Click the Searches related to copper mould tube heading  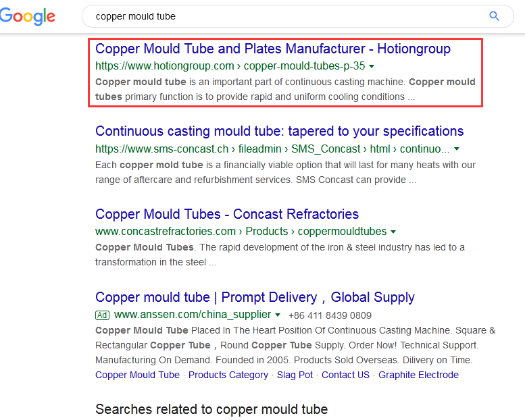[211, 409]
